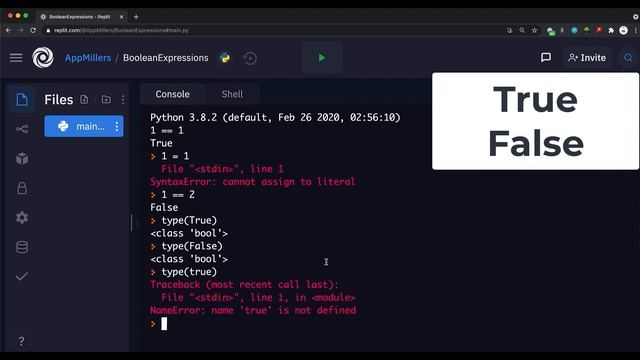640x360 pixels.
Task: Select the main.py file
Action: click(x=84, y=127)
